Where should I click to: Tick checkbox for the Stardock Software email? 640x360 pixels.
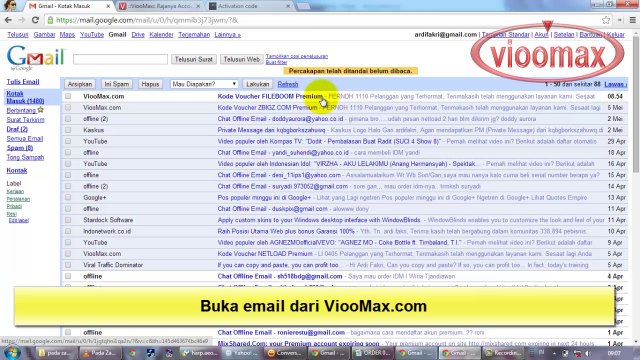(68, 220)
